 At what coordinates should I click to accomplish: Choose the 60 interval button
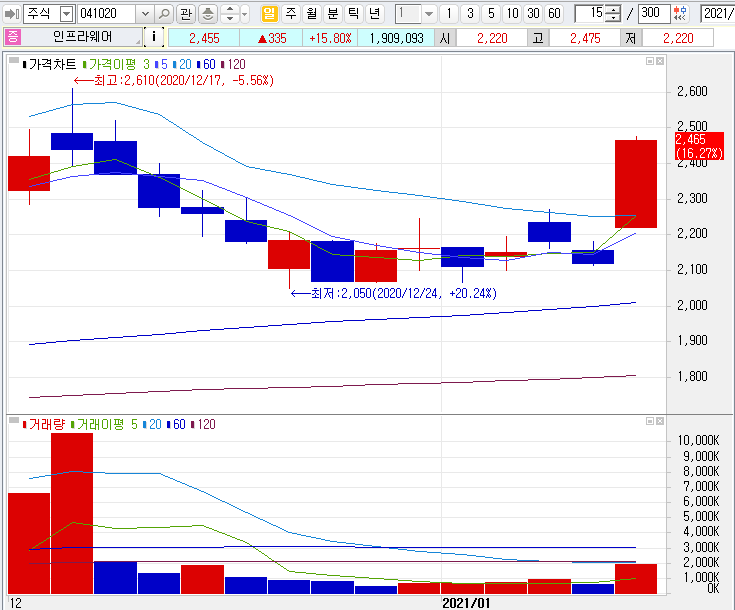tap(554, 14)
